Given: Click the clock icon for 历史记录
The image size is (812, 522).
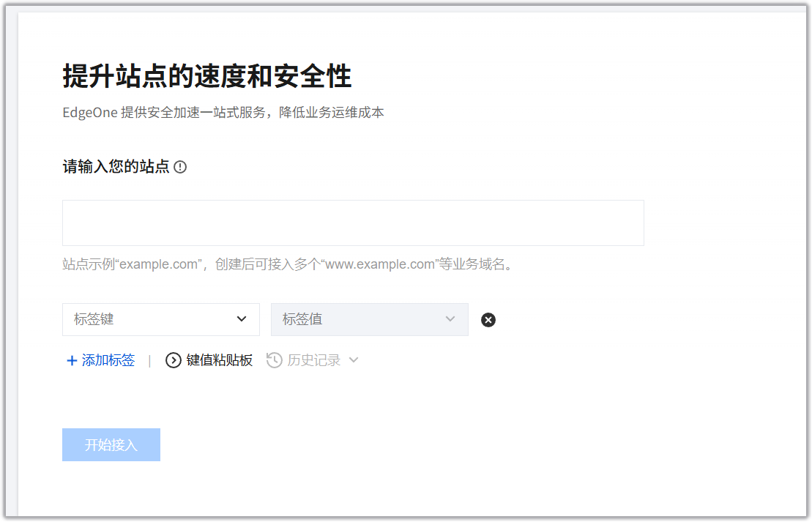Looking at the screenshot, I should 274,360.
